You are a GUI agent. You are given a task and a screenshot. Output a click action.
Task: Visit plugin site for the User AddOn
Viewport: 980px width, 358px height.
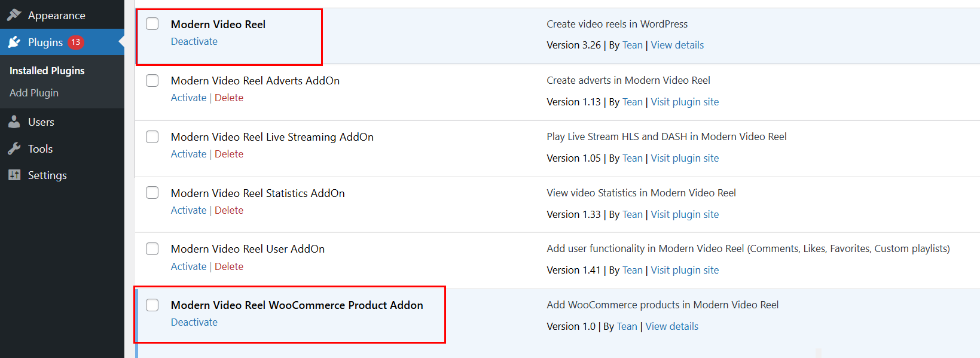(x=685, y=270)
